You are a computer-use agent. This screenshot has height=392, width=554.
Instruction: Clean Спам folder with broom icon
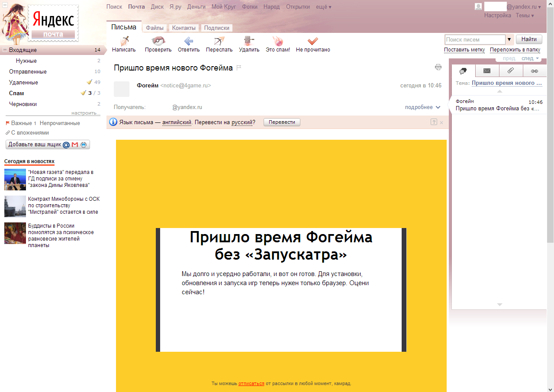tap(84, 93)
